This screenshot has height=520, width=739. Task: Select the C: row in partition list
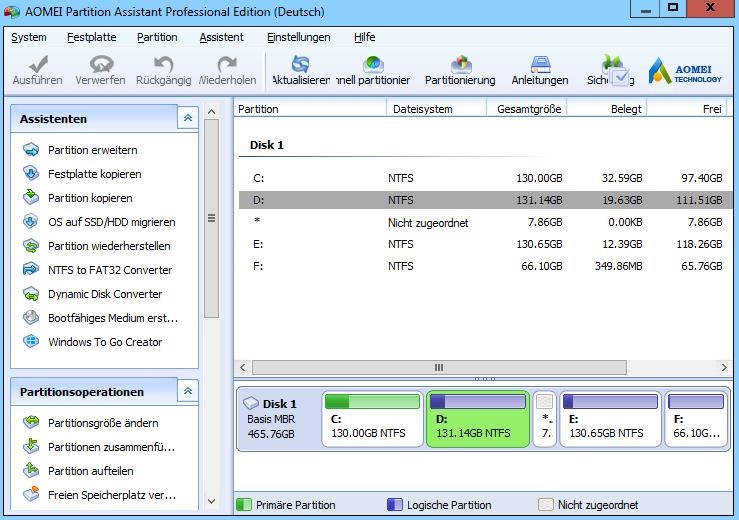tap(485, 178)
